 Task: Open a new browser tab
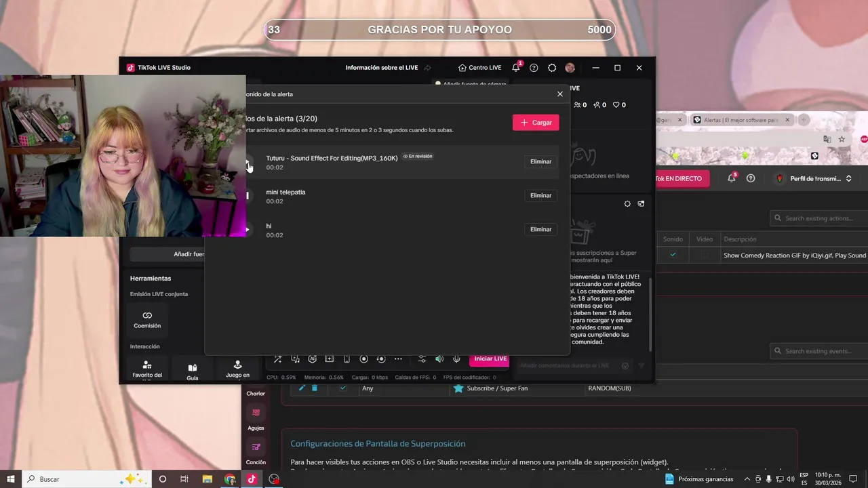[804, 120]
